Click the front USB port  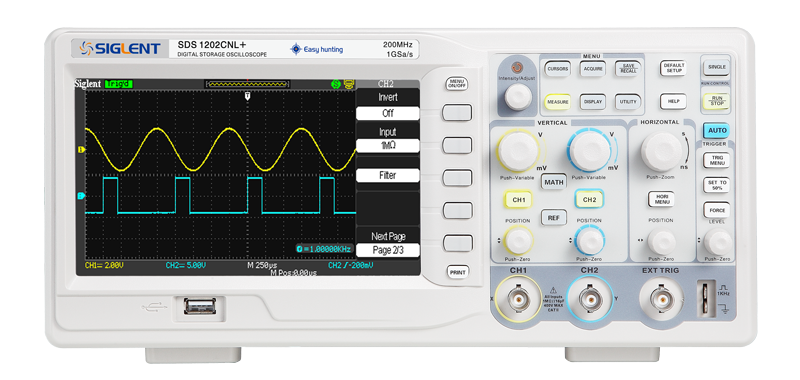point(200,306)
